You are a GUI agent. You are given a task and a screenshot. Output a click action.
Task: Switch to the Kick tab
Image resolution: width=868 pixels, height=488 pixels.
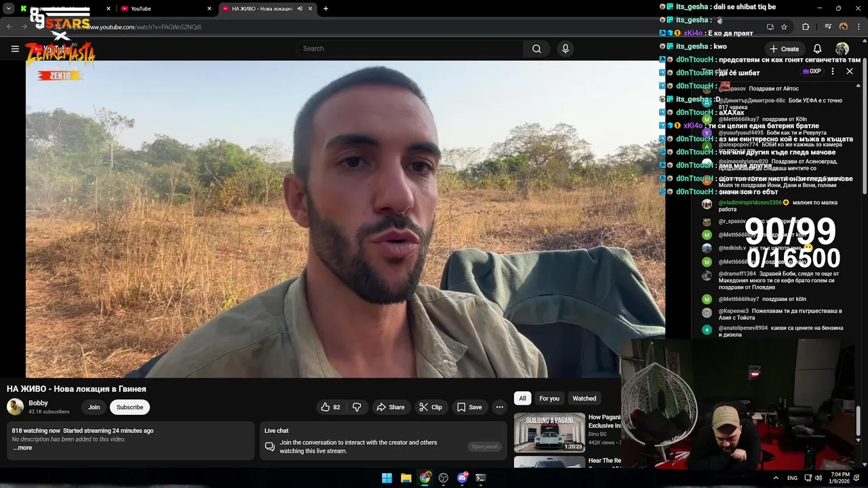pos(64,9)
